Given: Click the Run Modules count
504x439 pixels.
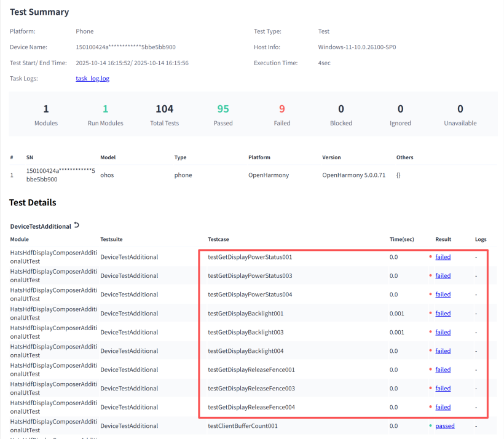Looking at the screenshot, I should coord(106,109).
